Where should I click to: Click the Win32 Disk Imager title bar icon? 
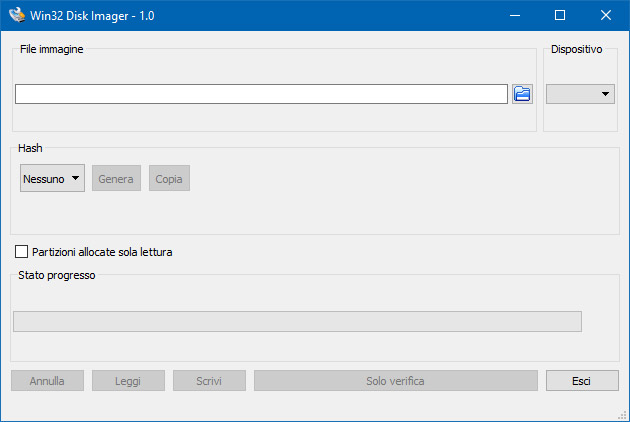(x=17, y=15)
